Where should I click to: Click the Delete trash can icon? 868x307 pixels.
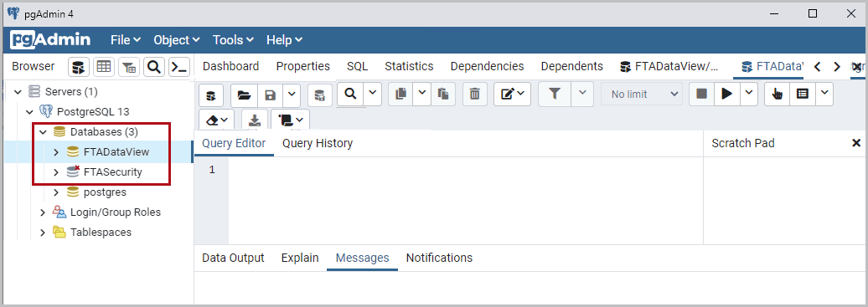[474, 95]
